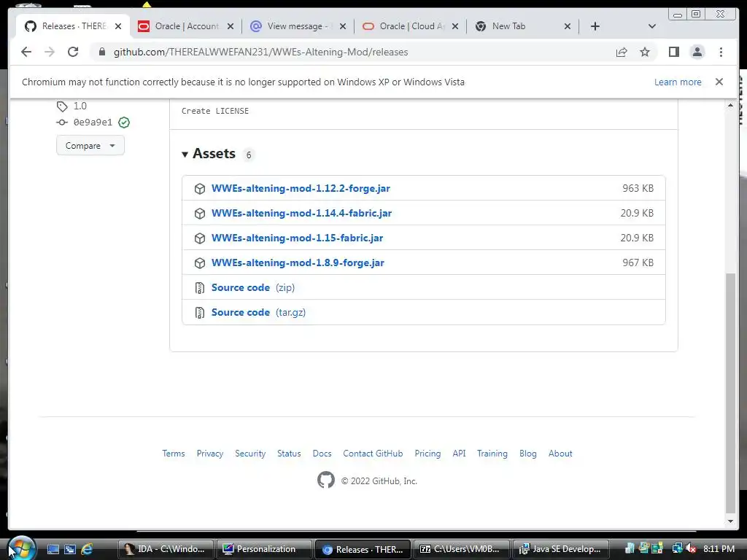The height and width of the screenshot is (560, 747).
Task: Open the Docs footer link
Action: [x=322, y=454]
